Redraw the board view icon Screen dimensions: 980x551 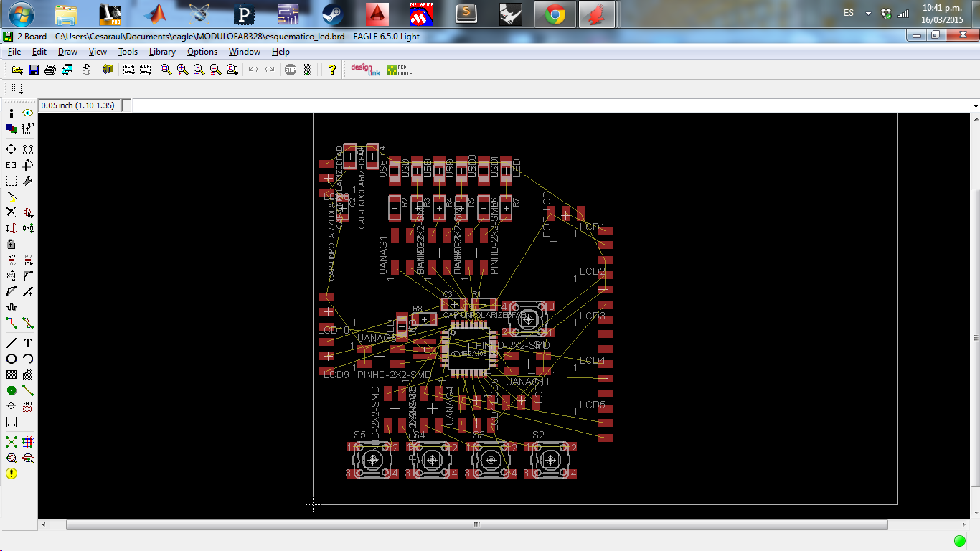point(215,70)
